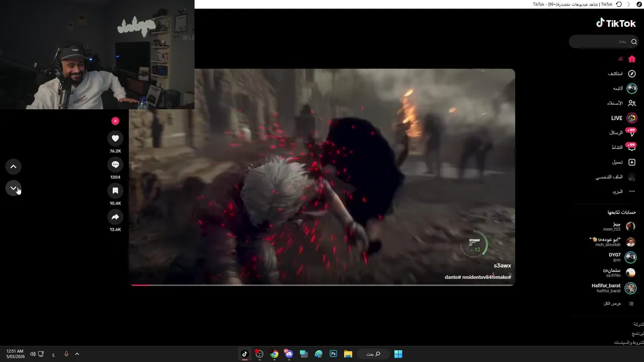Click the TikTok logo
Screen dimensions: 644x362
tap(616, 23)
